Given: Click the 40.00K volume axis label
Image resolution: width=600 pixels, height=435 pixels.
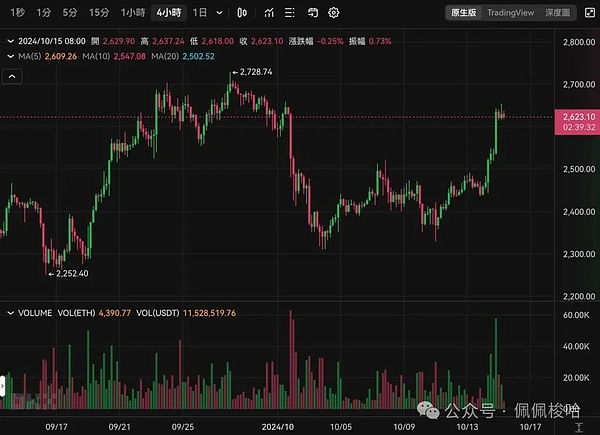Looking at the screenshot, I should pyautogui.click(x=576, y=346).
